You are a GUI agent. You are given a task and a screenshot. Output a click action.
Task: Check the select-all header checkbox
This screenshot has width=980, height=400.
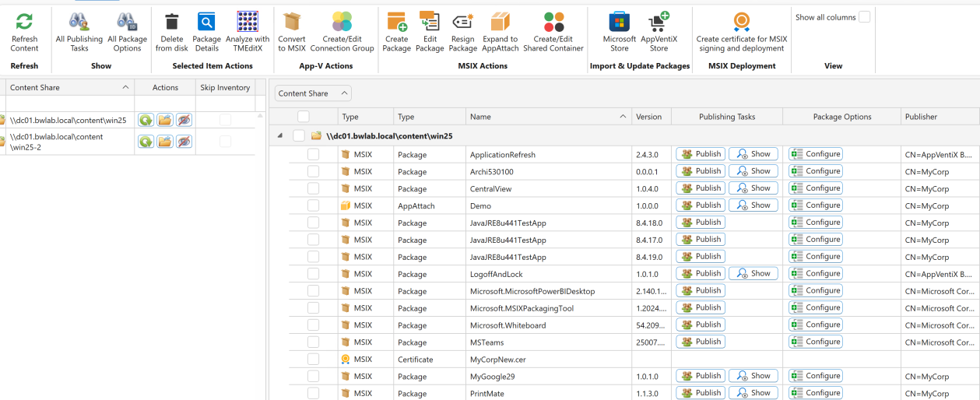coord(304,117)
